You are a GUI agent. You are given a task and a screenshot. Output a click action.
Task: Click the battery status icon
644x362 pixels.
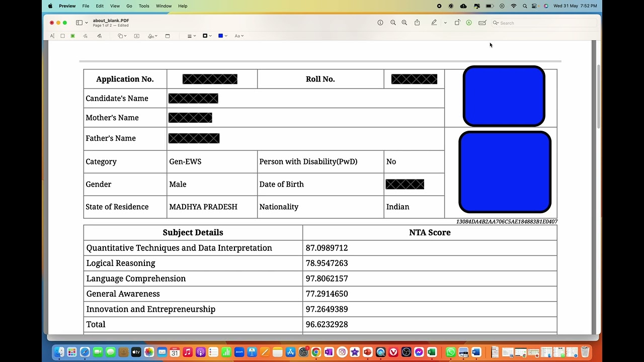pyautogui.click(x=489, y=6)
